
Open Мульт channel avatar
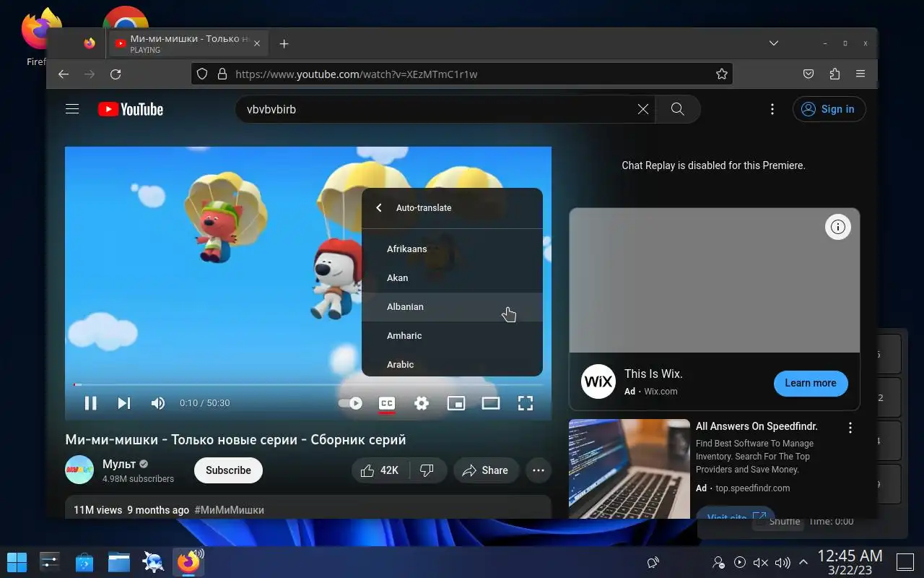(79, 470)
